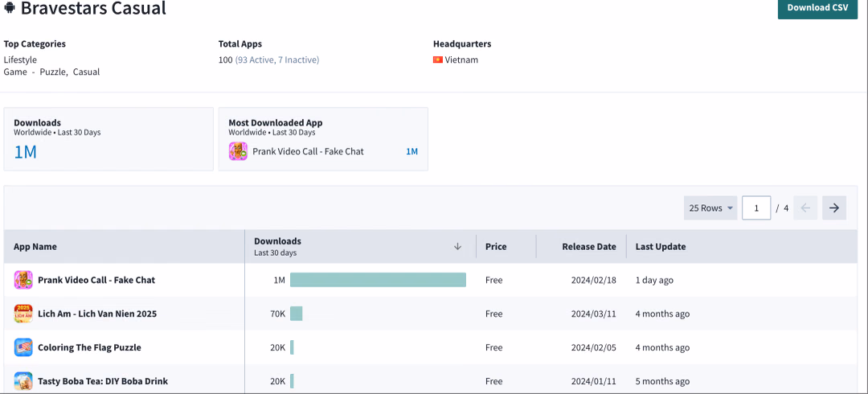Click the Prank Video Call app icon in table
The width and height of the screenshot is (868, 394).
[23, 280]
